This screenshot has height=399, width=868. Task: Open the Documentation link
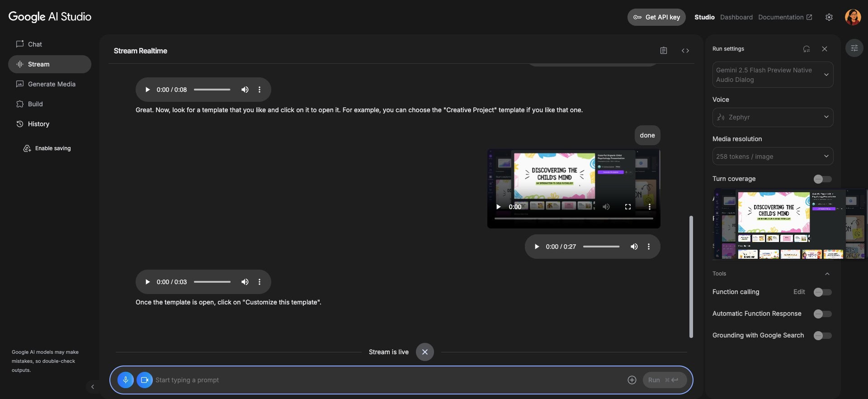[785, 17]
